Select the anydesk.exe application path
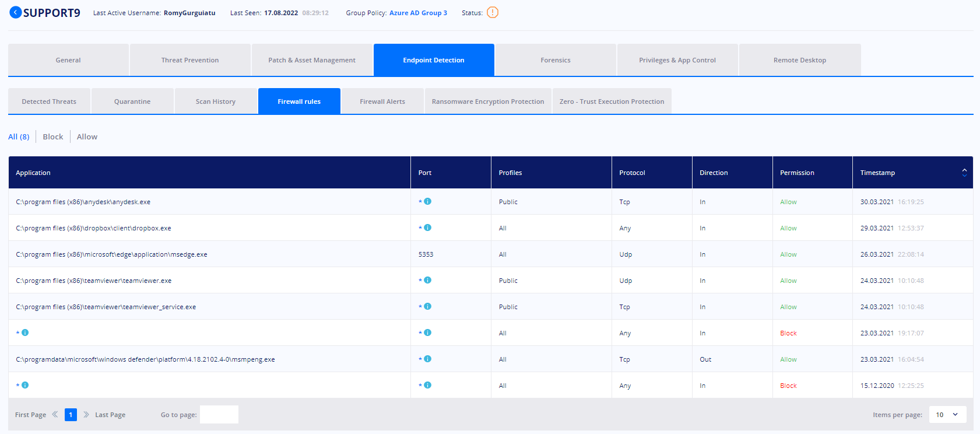980x434 pixels. click(x=83, y=202)
